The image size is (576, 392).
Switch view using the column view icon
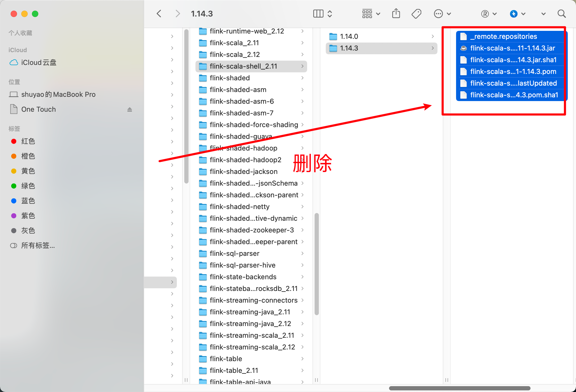tap(318, 14)
